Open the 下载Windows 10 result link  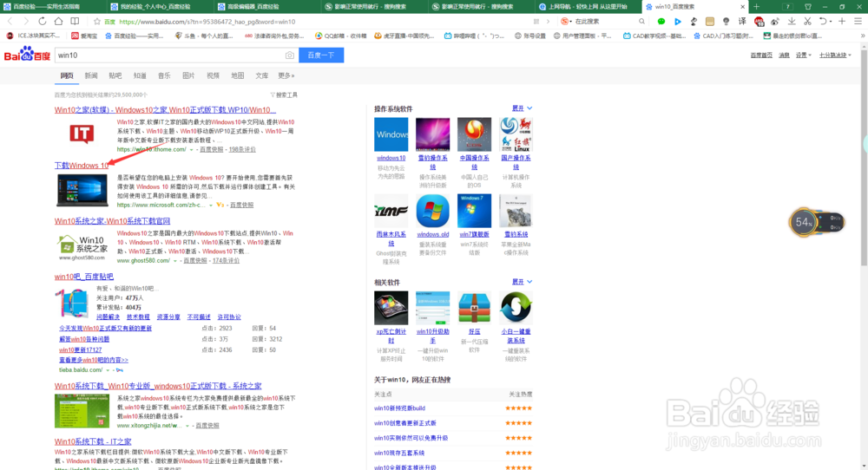pos(82,166)
